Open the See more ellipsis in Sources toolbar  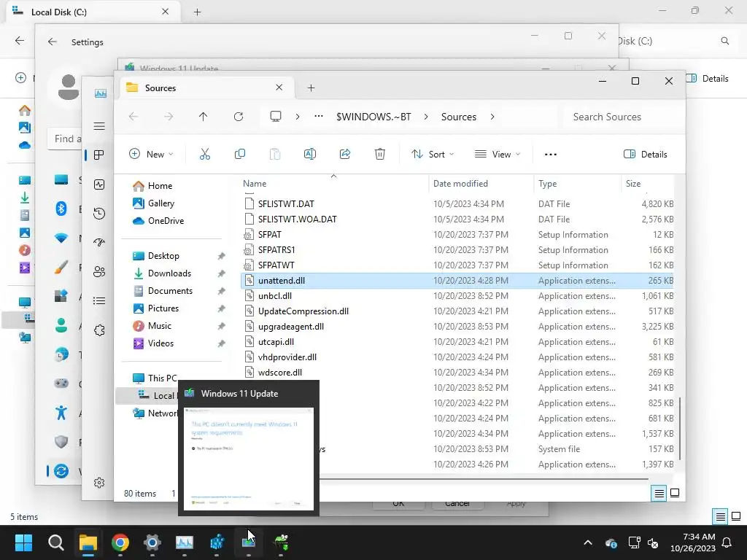[x=551, y=155]
